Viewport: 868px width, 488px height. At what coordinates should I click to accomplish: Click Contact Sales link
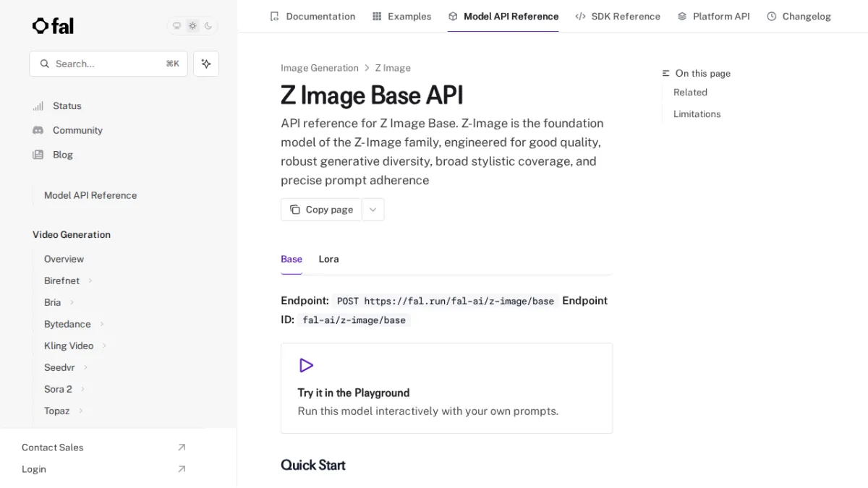[x=52, y=448]
